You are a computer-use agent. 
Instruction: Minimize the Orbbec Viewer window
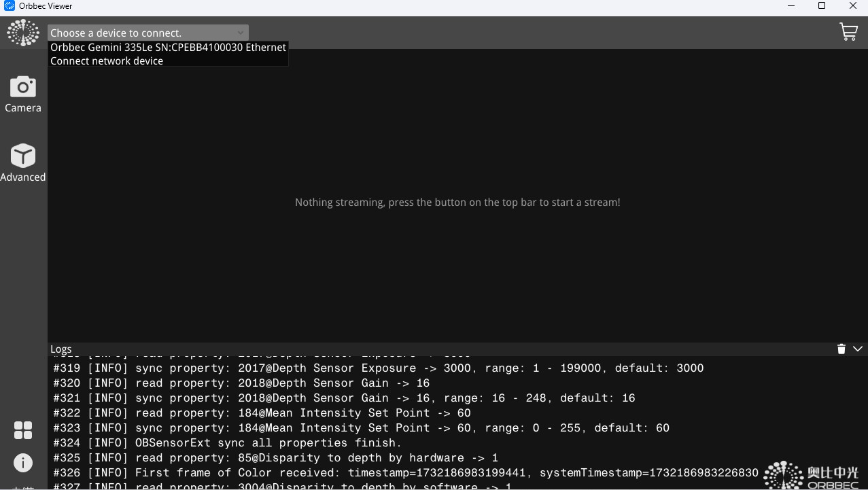(791, 6)
